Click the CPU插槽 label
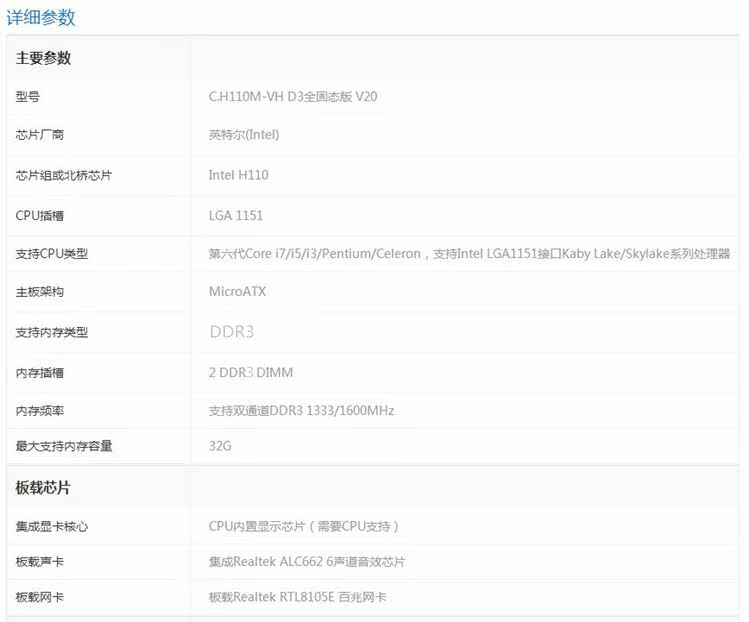This screenshot has width=749, height=622. tap(40, 215)
